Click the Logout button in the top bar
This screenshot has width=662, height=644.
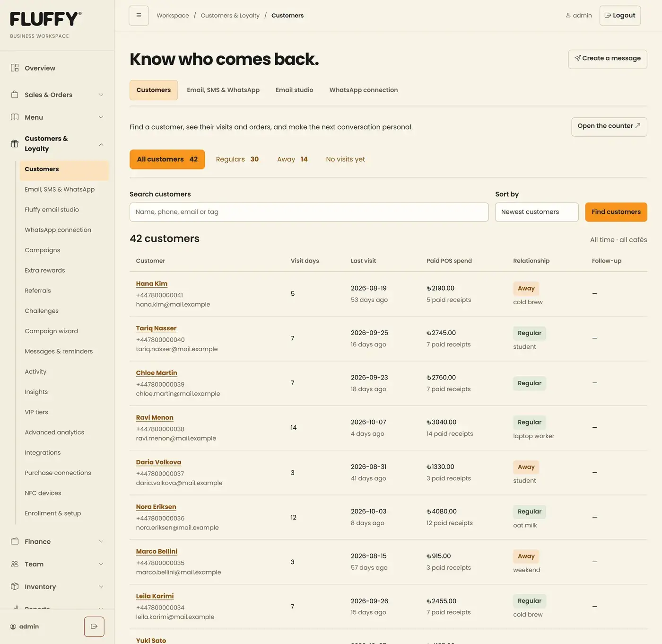pos(620,16)
